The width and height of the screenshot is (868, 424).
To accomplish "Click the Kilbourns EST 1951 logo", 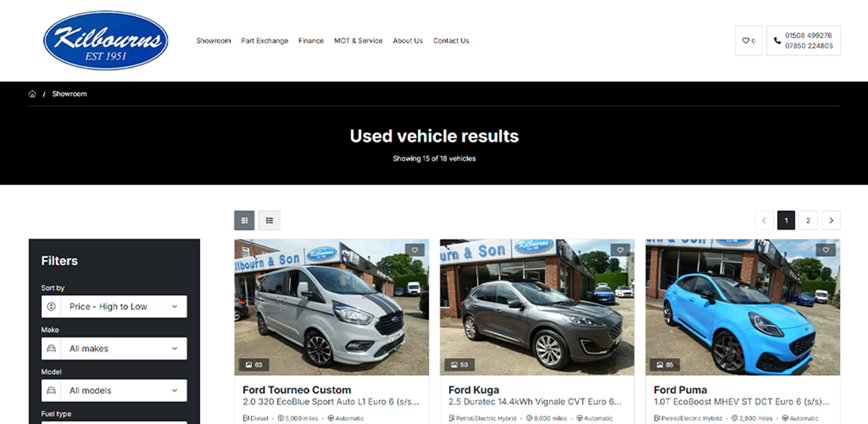I will pos(106,41).
